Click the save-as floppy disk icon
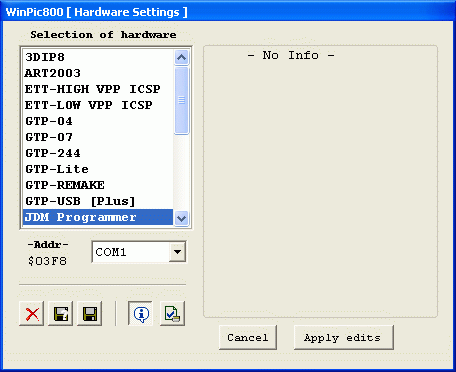 [x=61, y=313]
